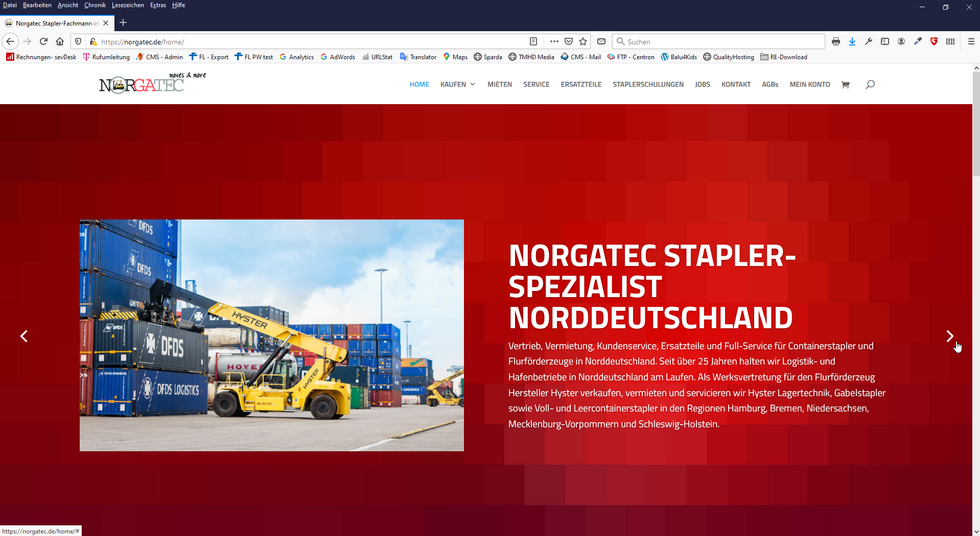The image size is (980, 536).
Task: Show sidebars toolbar icon
Action: 885,41
